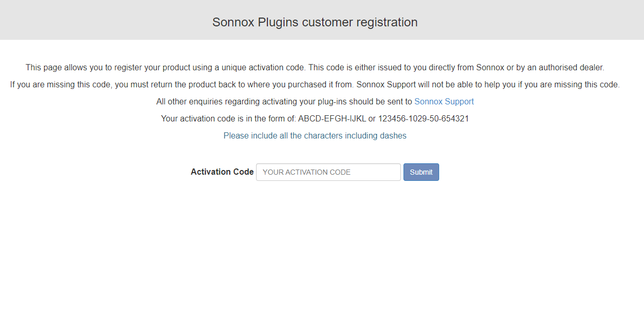Open the Sonnox Support link
The height and width of the screenshot is (323, 644).
coord(444,102)
